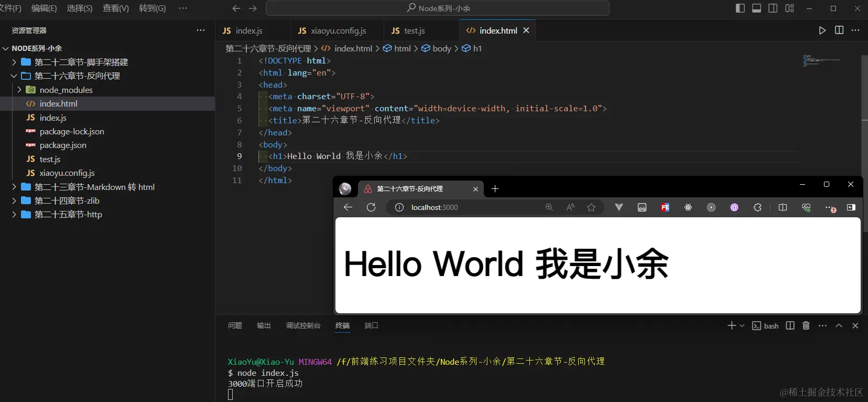
Task: Open browser settings and more ellipsis
Action: (x=829, y=207)
